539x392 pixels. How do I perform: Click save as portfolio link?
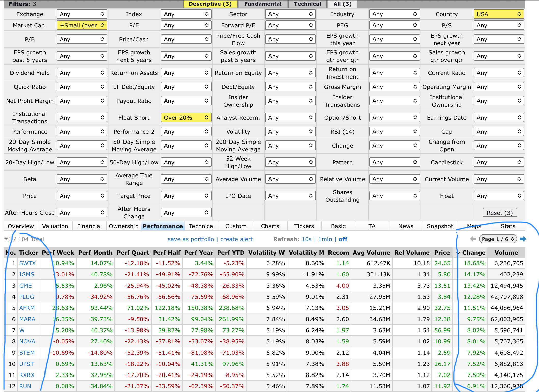click(x=191, y=239)
